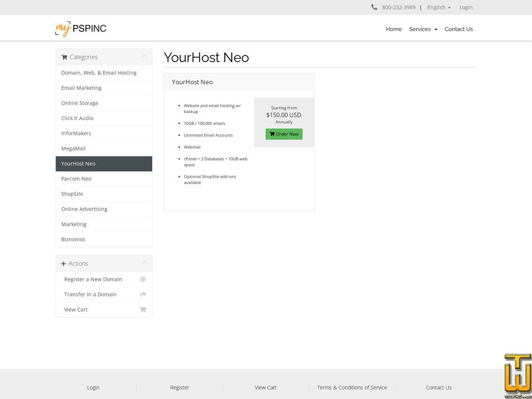Click globe icon for Register a New Domain
Viewport: 532px width, 399px height.
[x=143, y=279]
